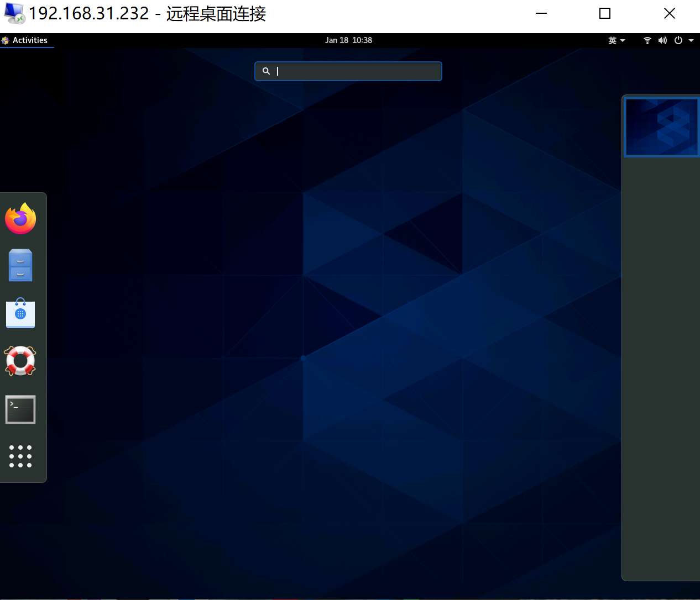Launch the Terminal from the dock

tap(20, 409)
